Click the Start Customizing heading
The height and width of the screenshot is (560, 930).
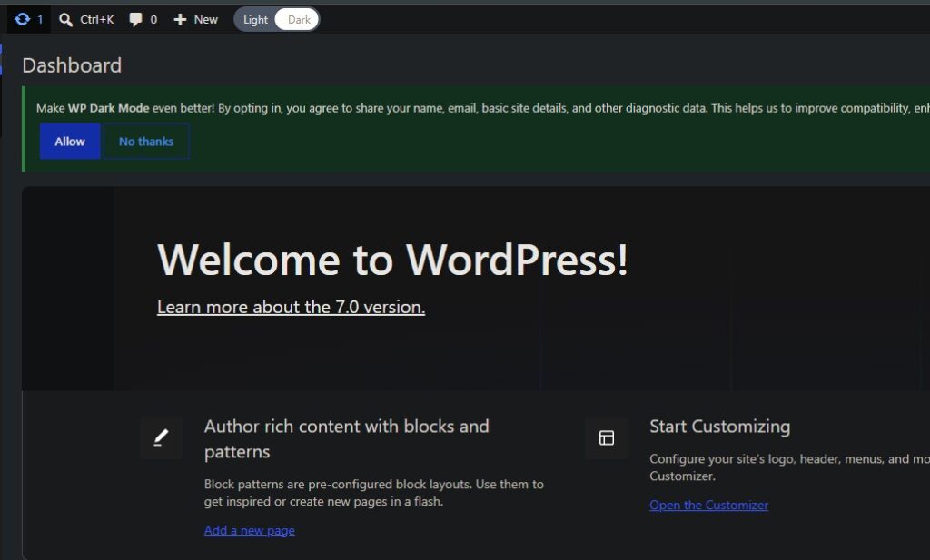pos(719,426)
